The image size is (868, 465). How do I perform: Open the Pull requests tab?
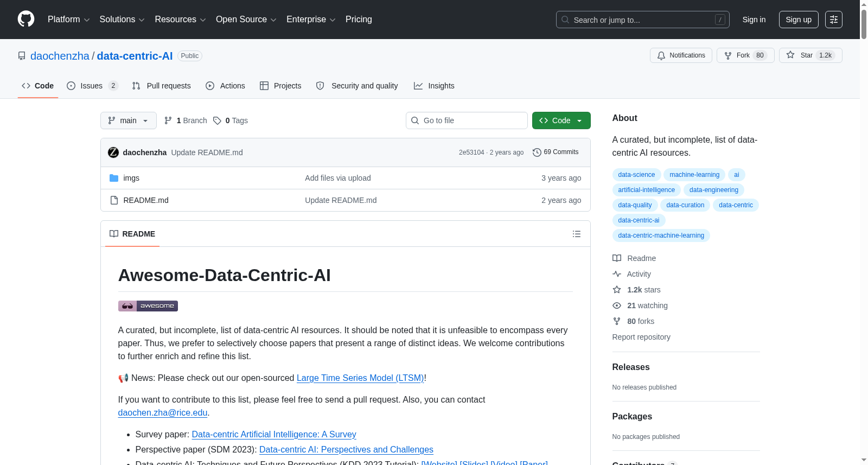pyautogui.click(x=162, y=86)
